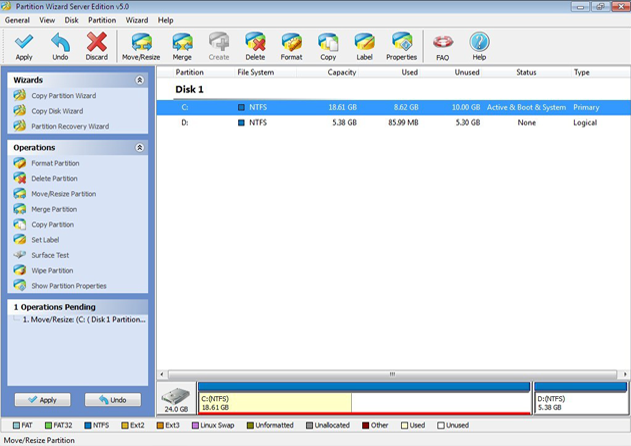Collapse the Operations panel section
The height and width of the screenshot is (446, 631).
139,147
